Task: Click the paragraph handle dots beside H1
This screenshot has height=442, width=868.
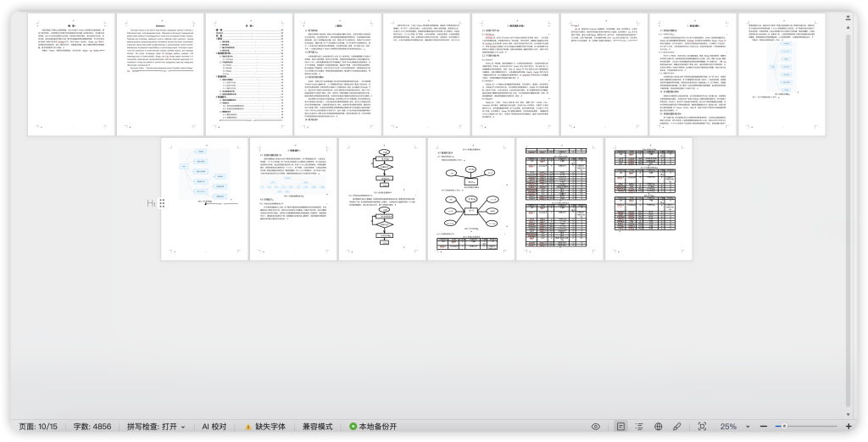Action: pyautogui.click(x=162, y=203)
